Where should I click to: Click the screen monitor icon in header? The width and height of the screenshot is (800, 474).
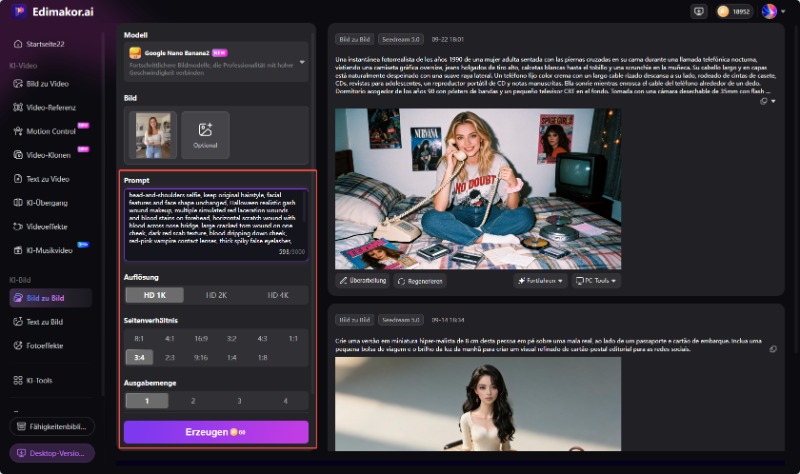[699, 11]
